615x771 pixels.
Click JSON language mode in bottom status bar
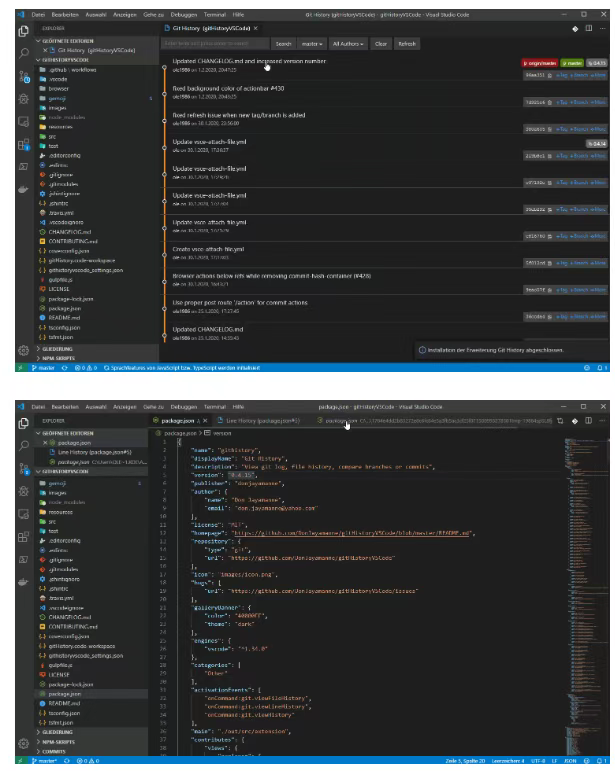570,761
